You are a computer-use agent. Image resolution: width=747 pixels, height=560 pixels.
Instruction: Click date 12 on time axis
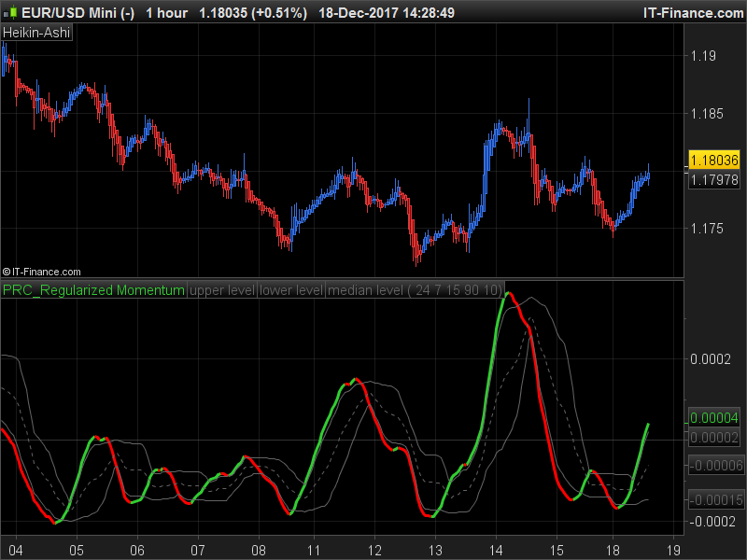pos(374,551)
